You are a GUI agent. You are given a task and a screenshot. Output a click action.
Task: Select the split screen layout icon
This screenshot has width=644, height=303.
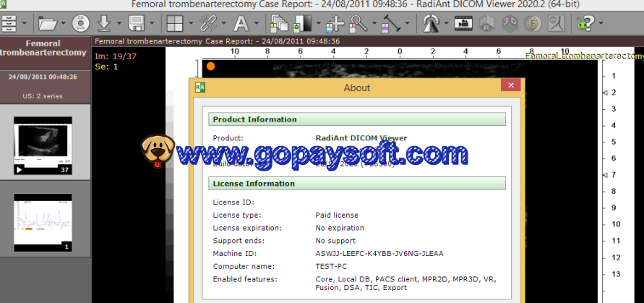(x=175, y=23)
